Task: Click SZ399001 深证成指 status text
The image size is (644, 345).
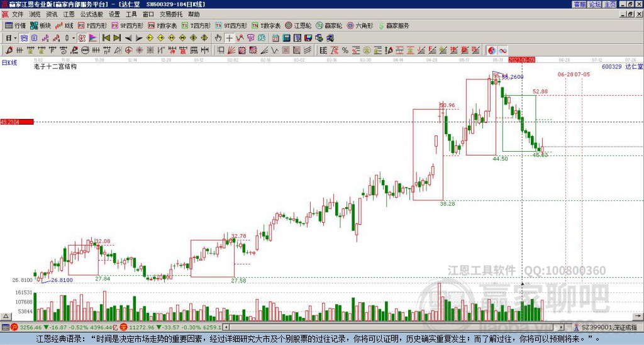Action: click(x=609, y=327)
